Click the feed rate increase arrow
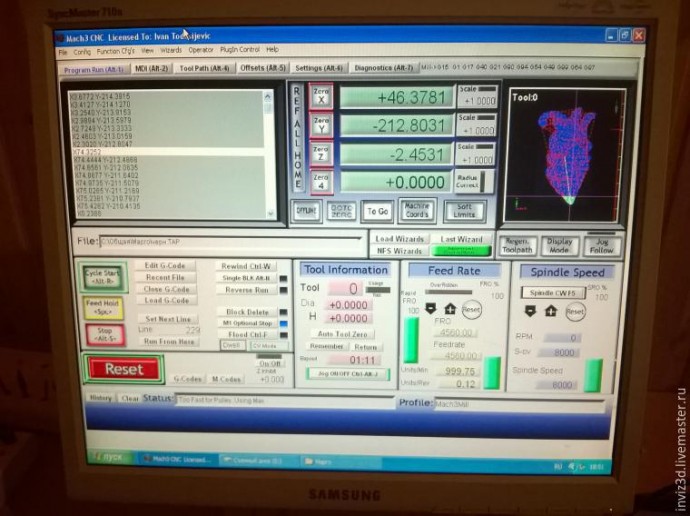The image size is (690, 516). [x=450, y=309]
